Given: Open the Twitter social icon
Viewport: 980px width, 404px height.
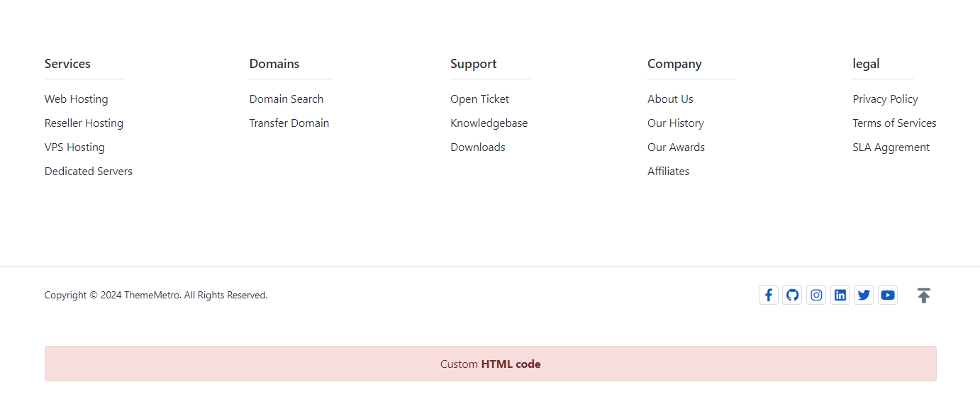Looking at the screenshot, I should (864, 295).
